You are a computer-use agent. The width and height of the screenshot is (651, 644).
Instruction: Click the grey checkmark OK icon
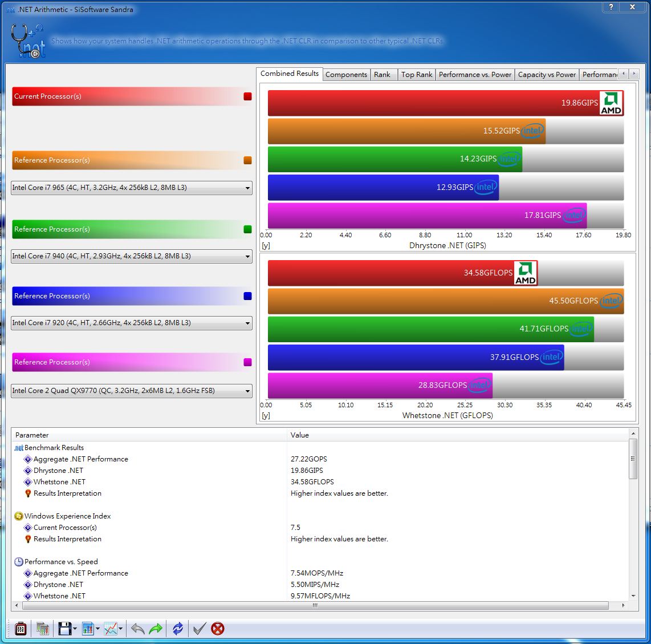point(199,629)
